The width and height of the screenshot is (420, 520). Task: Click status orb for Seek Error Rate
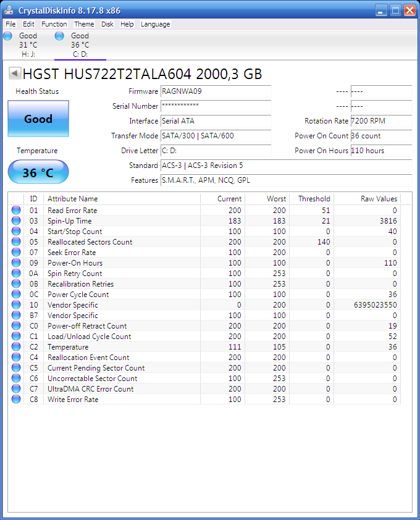16,252
